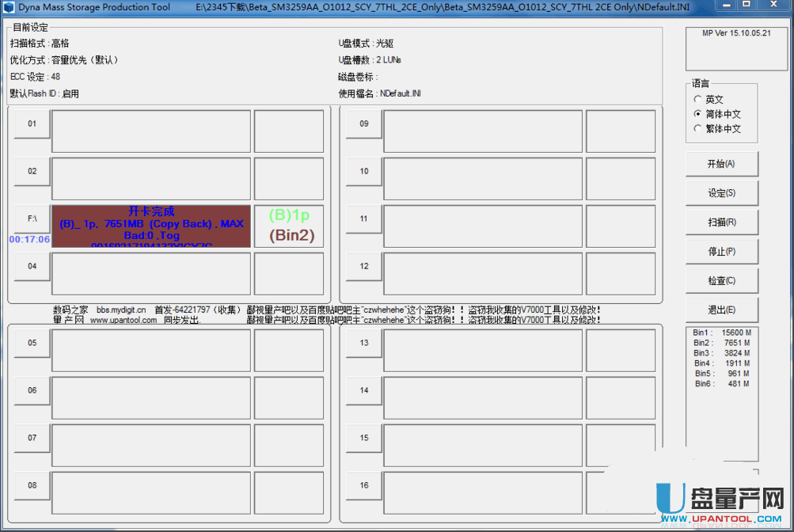Click port 12 button
Viewport: 794px width, 532px height.
(363, 266)
